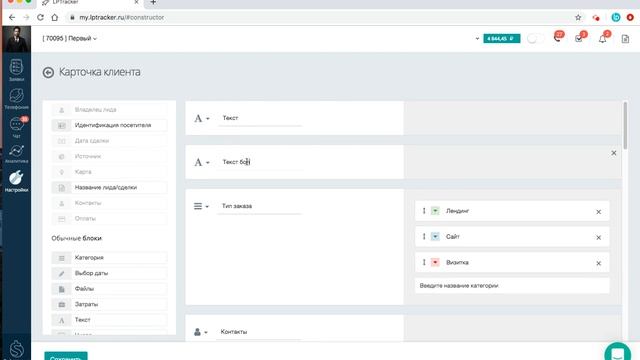Edit the 'Тип заказа' field name input
The image size is (640, 360).
(x=260, y=207)
